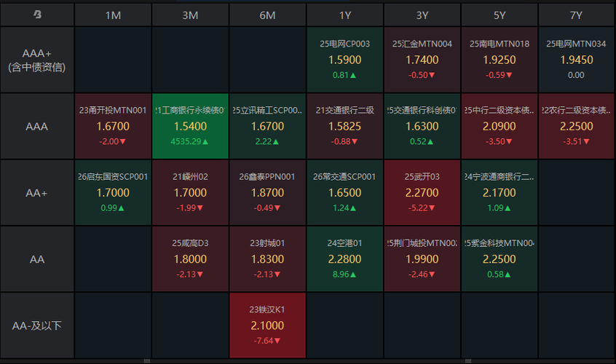The image size is (616, 364).
Task: Select the AA+ rating row label
Action: (37, 193)
